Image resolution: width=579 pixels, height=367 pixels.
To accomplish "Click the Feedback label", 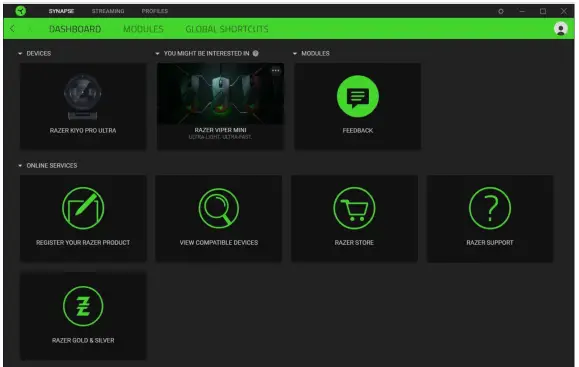I will (357, 130).
